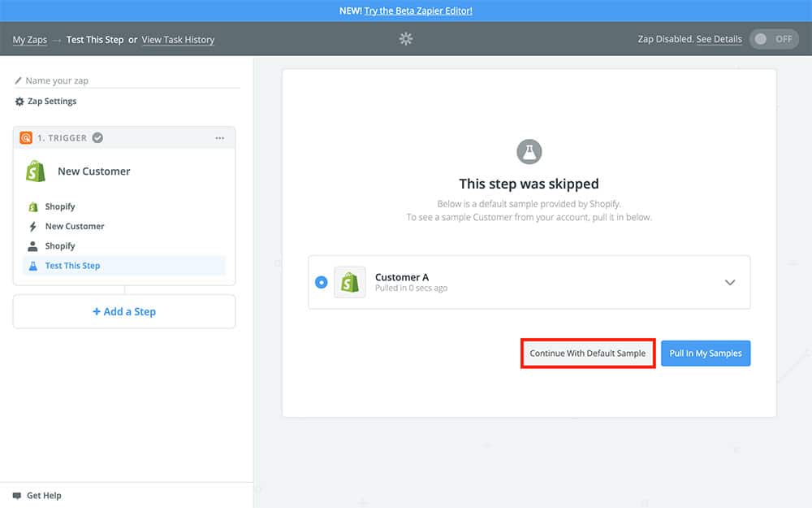The width and height of the screenshot is (812, 508).
Task: Open the Test This Step sidebar item
Action: 72,266
